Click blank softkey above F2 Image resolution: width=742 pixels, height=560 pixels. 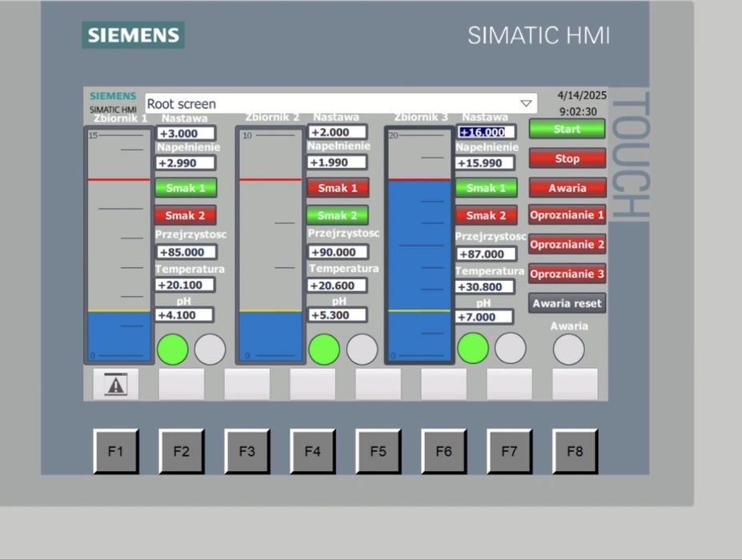click(x=181, y=385)
